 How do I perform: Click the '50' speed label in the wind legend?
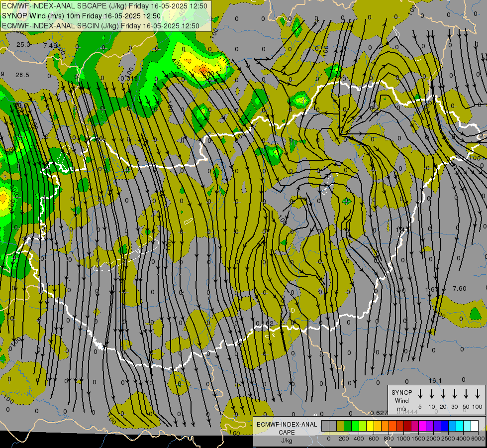click(x=466, y=407)
